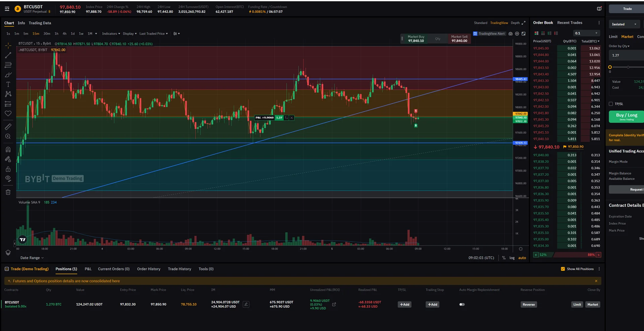Open the chart patterns tool
Viewport: 644px width, 331px height.
pos(8,94)
